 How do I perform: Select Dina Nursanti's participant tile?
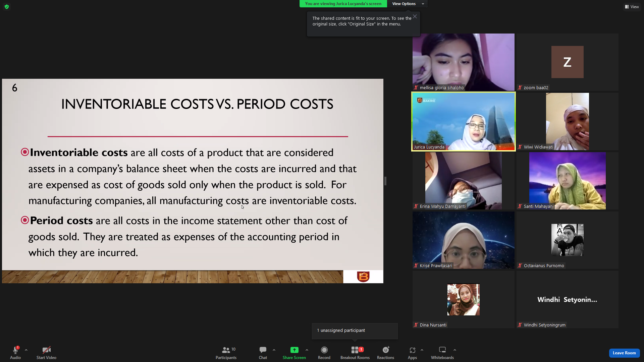[464, 299]
